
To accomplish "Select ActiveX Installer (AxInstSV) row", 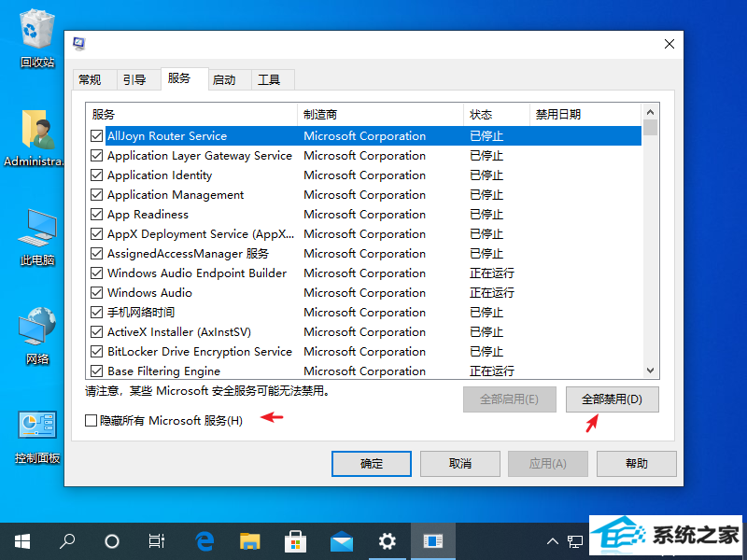I will [364, 332].
